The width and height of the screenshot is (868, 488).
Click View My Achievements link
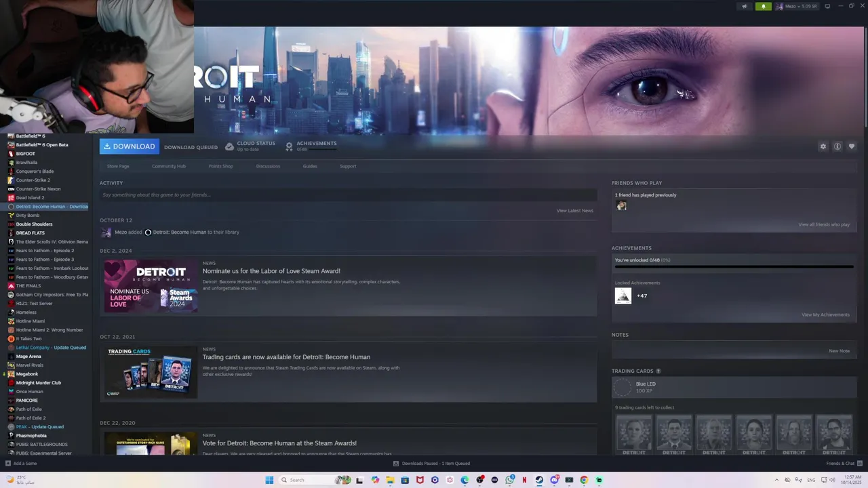(x=825, y=314)
